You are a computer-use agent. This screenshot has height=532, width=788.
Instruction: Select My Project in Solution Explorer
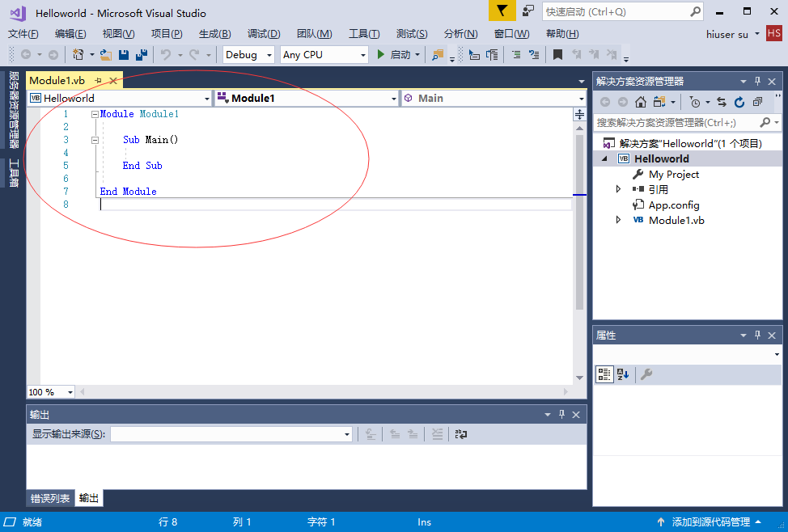coord(674,175)
